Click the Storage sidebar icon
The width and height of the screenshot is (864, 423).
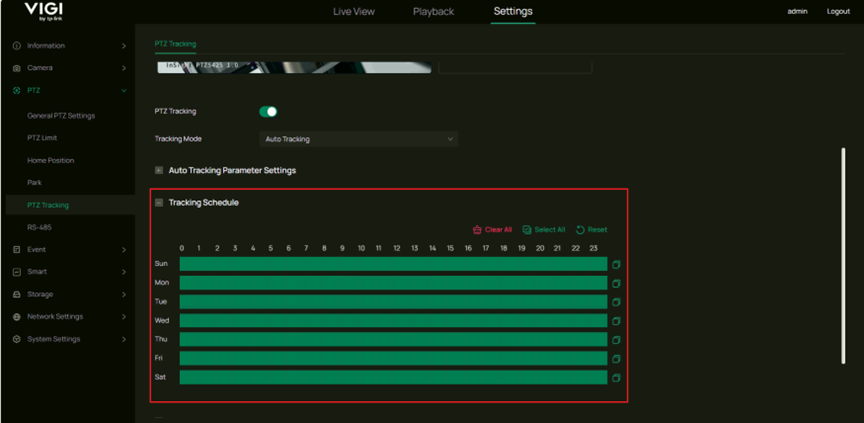17,294
